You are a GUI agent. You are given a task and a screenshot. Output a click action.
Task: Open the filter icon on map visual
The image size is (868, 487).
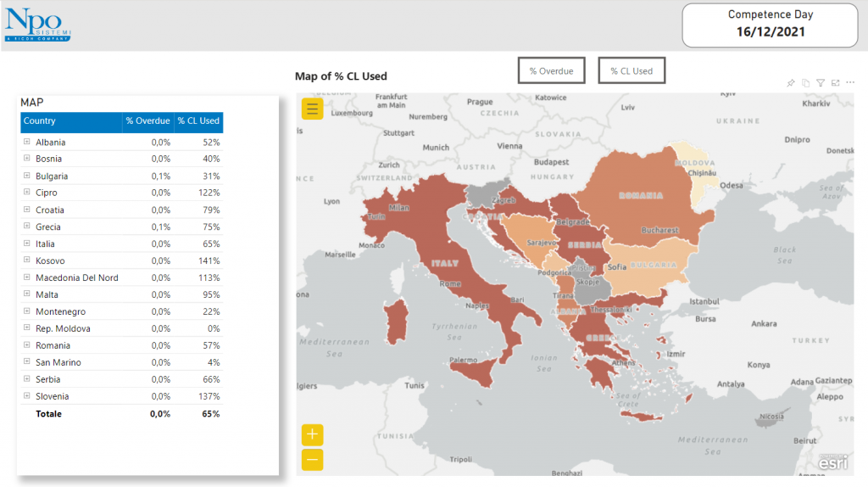pyautogui.click(x=821, y=83)
